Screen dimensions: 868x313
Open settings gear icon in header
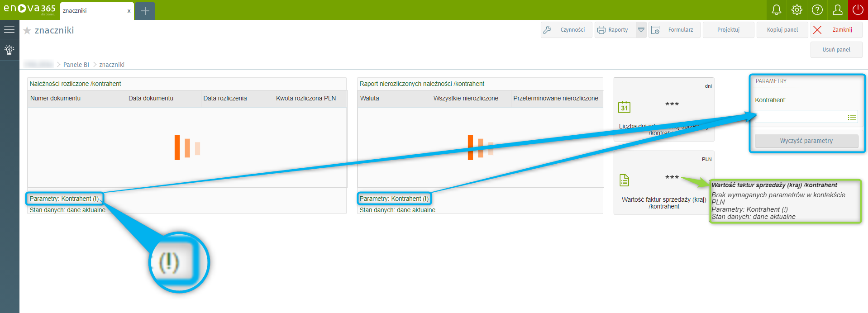(x=797, y=10)
